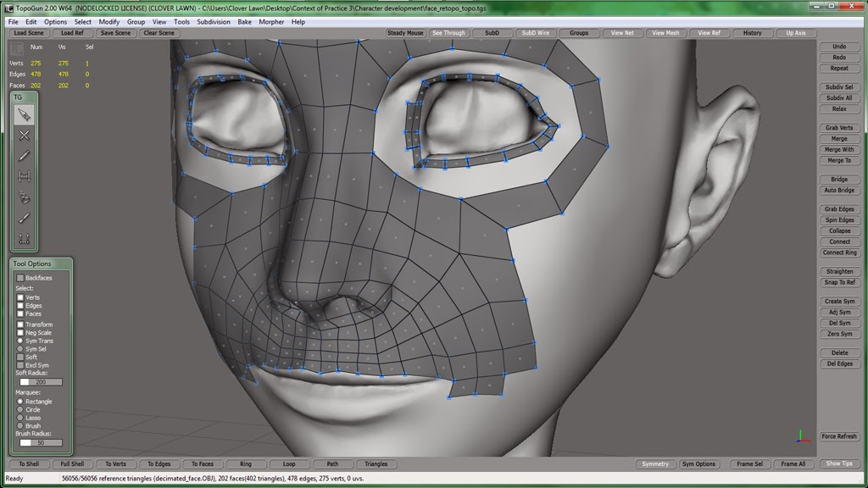Open the Morpher menu
The image size is (868, 488).
coord(270,21)
